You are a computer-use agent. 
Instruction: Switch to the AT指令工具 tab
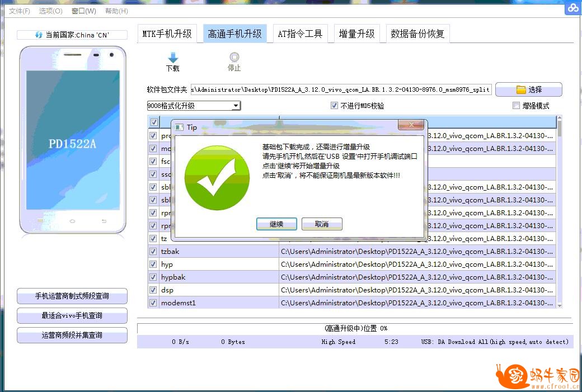[301, 34]
